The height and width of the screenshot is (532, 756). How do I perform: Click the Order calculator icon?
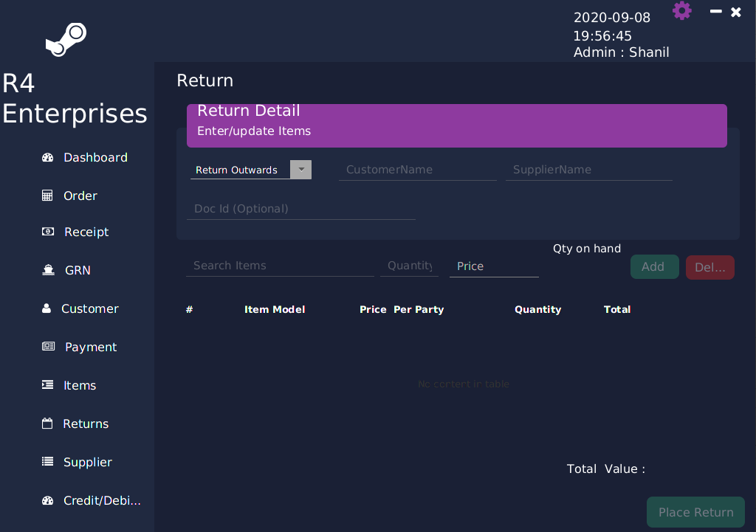(x=47, y=196)
